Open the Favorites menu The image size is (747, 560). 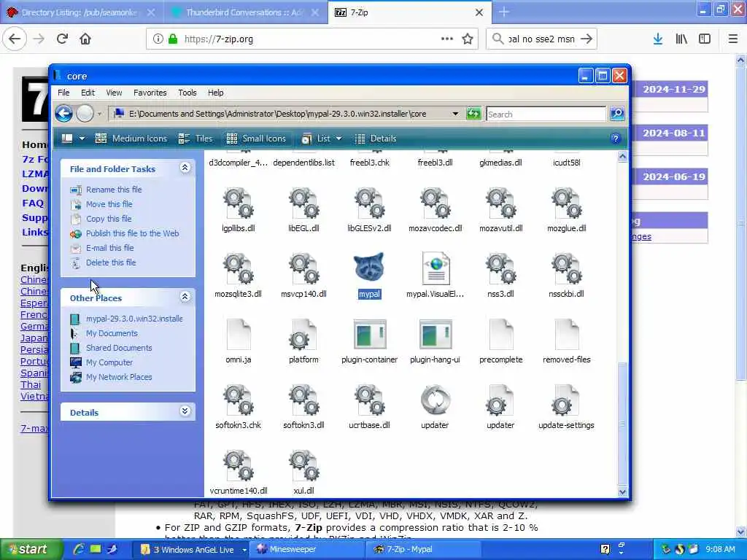150,93
